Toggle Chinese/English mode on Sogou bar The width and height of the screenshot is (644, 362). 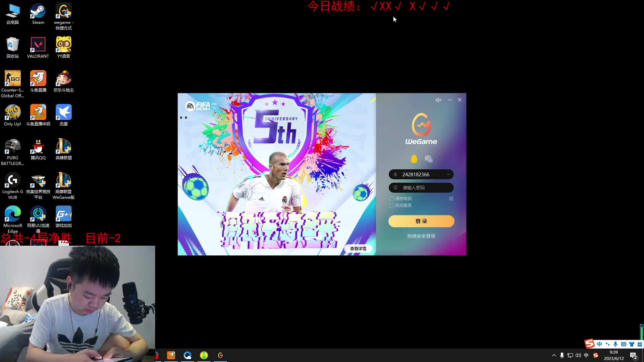point(599,344)
